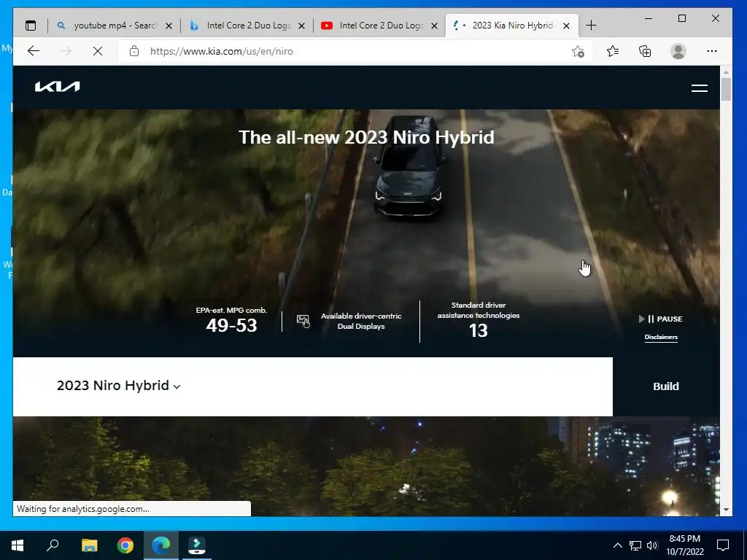Click Available driver-centric Dual Displays text
The image size is (747, 560).
(x=361, y=321)
